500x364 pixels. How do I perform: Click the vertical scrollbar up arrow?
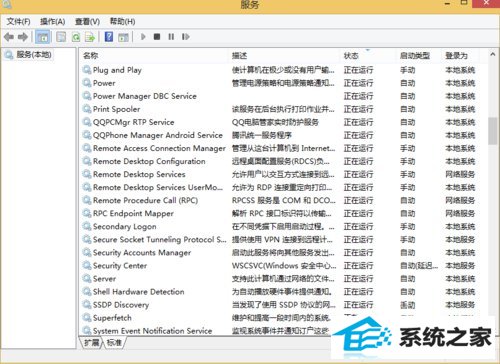coord(493,54)
